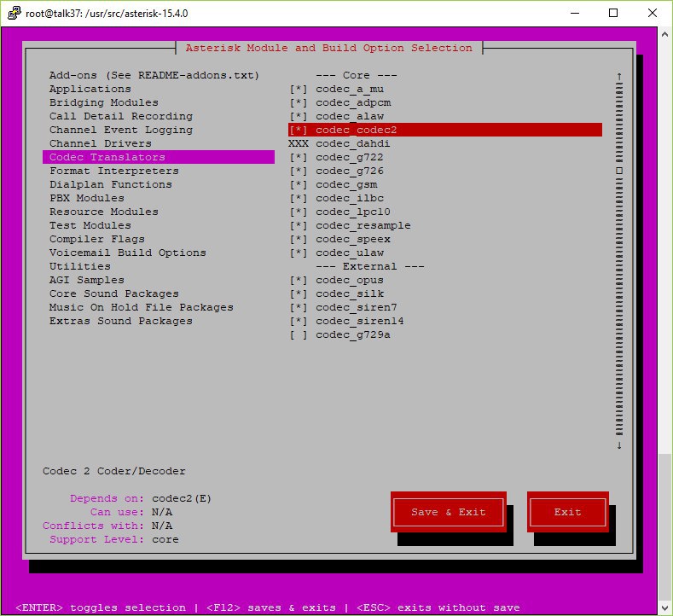Open the AGI Samples category
This screenshot has height=616, width=673.
point(87,281)
